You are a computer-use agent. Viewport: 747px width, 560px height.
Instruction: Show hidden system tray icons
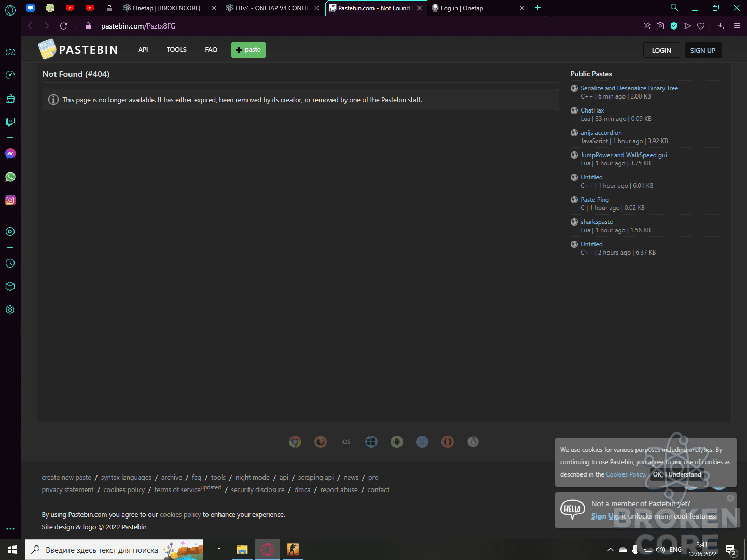(611, 550)
